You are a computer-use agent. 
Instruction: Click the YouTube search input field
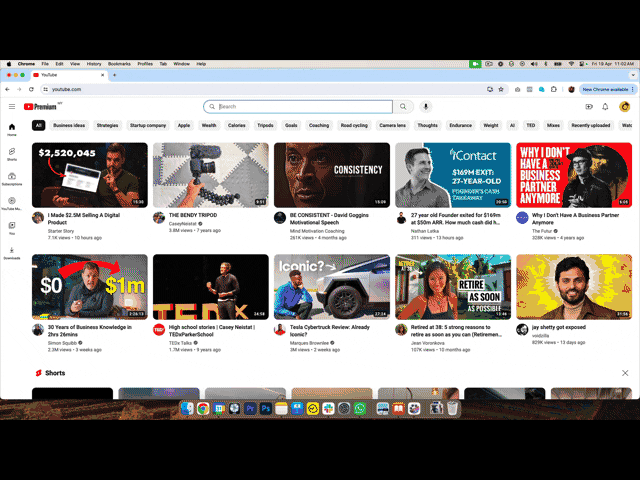click(300, 106)
